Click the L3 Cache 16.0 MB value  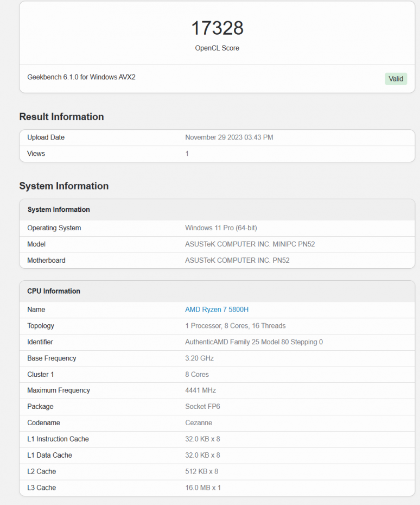pyautogui.click(x=203, y=488)
